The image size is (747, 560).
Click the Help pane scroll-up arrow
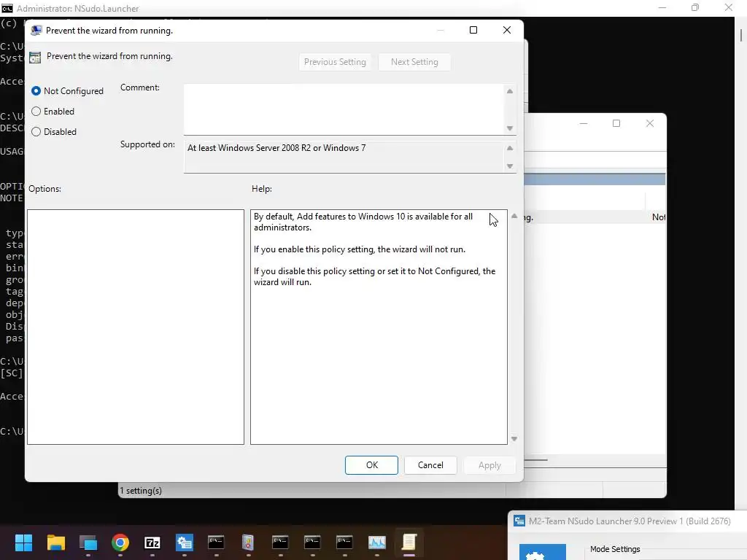pos(514,216)
